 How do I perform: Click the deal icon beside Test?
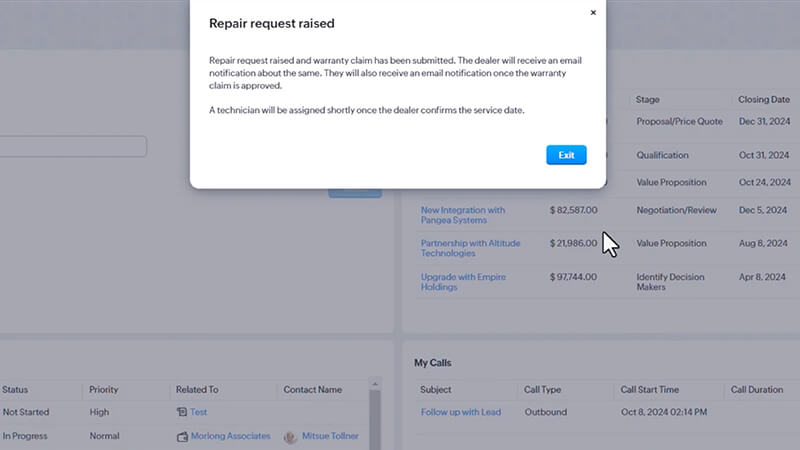[x=182, y=412]
